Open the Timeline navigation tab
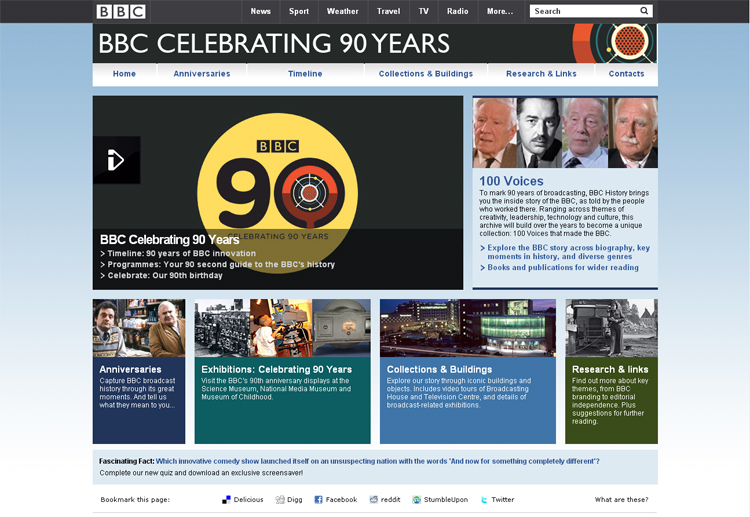The width and height of the screenshot is (750, 517). (x=305, y=74)
